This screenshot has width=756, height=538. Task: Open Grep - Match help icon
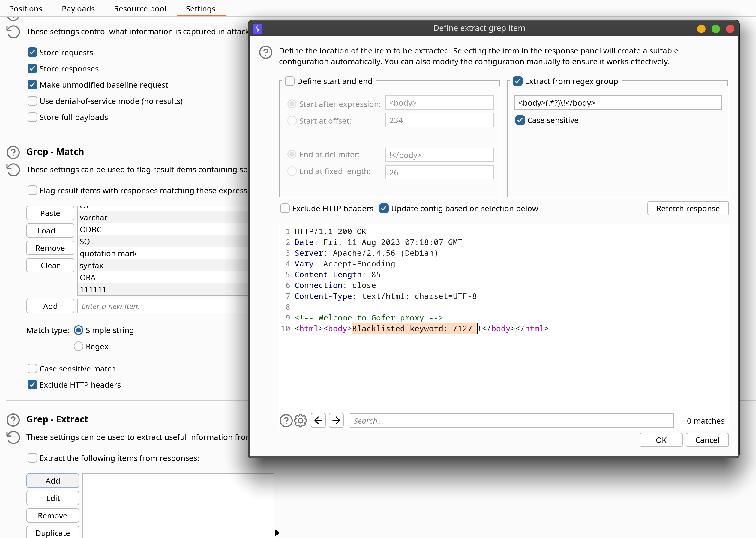click(13, 152)
